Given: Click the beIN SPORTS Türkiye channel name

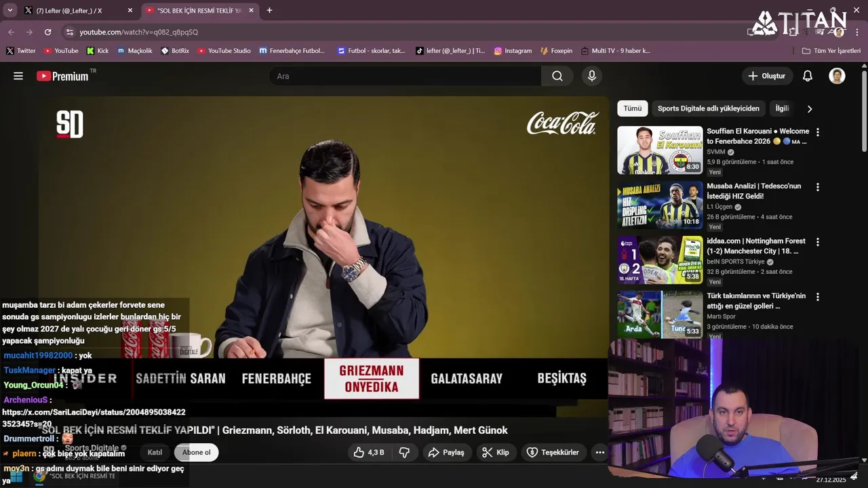Looking at the screenshot, I should click(736, 262).
